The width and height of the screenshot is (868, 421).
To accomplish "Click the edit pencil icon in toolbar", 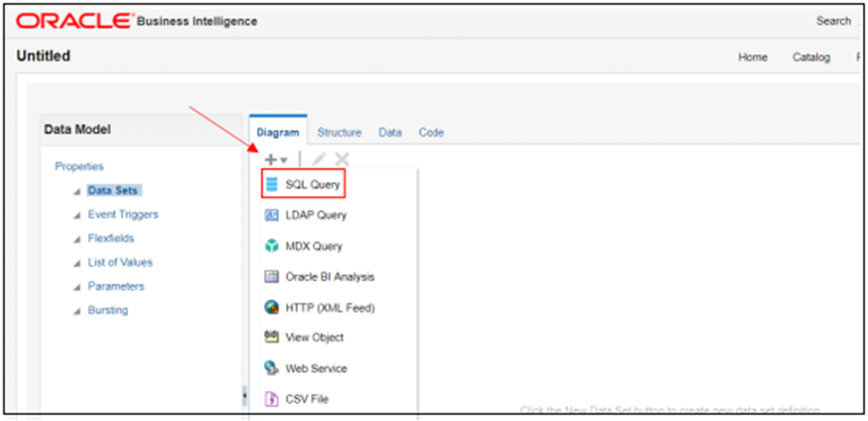I will coord(319,160).
